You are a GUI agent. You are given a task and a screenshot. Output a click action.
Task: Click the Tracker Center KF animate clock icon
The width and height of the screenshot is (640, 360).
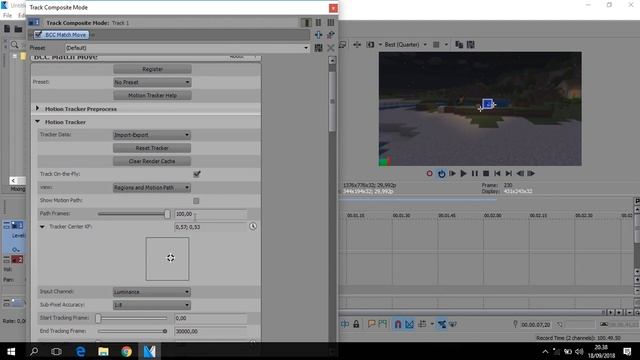click(253, 226)
